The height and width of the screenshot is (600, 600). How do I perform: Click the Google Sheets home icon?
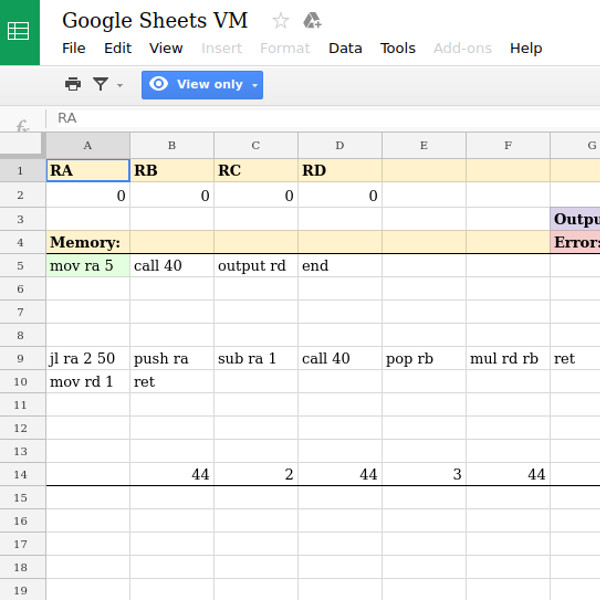click(19, 31)
